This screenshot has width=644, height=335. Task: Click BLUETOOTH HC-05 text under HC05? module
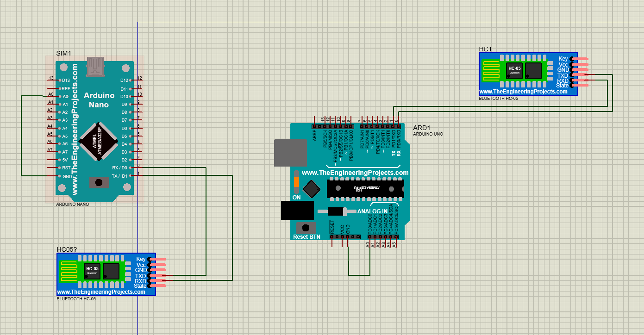pos(76,299)
